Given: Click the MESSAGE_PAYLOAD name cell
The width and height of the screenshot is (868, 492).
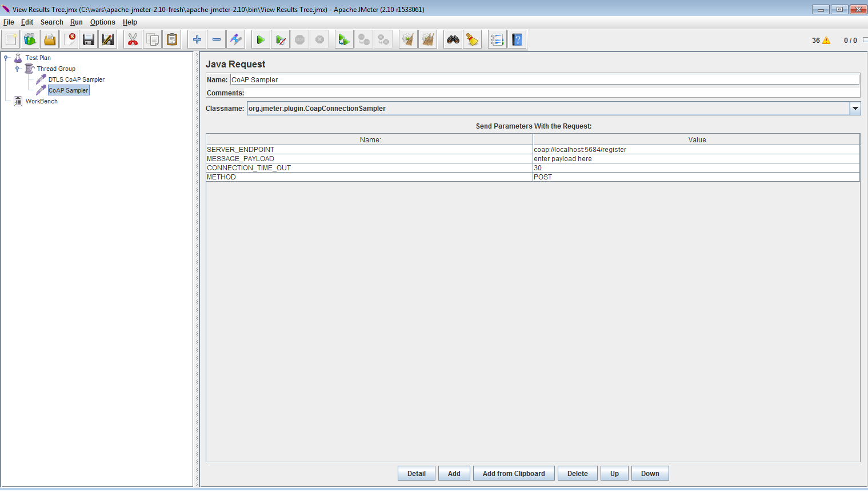Looking at the screenshot, I should 369,158.
